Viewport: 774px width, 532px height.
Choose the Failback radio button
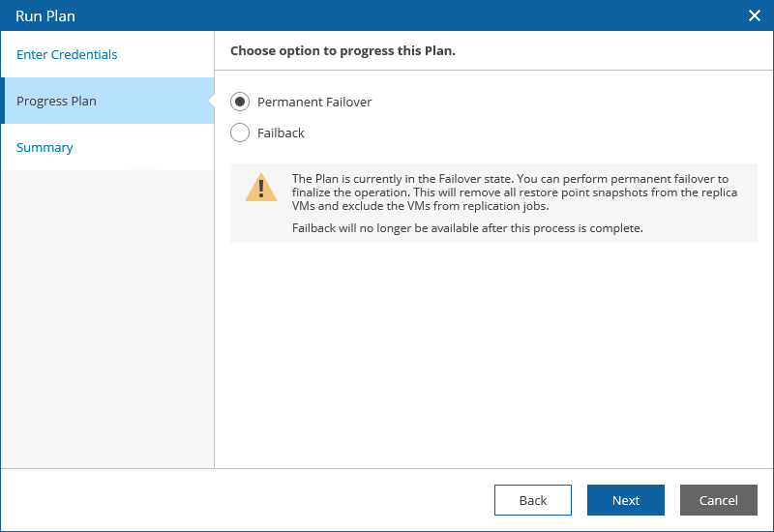point(240,133)
